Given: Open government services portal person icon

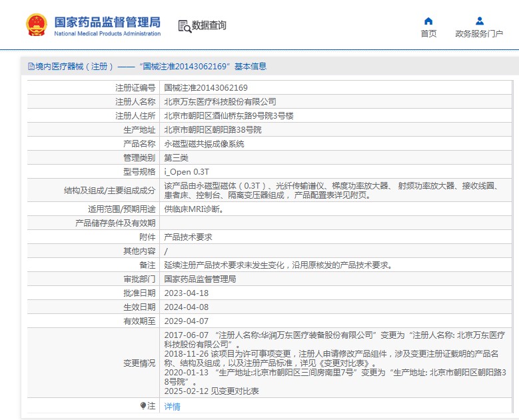Looking at the screenshot, I should (479, 21).
